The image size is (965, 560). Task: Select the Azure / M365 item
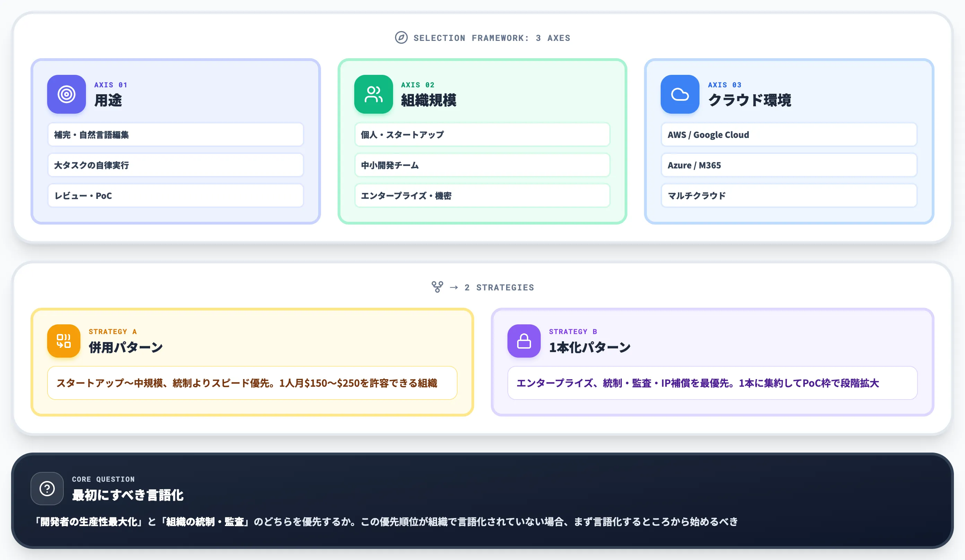pos(789,165)
